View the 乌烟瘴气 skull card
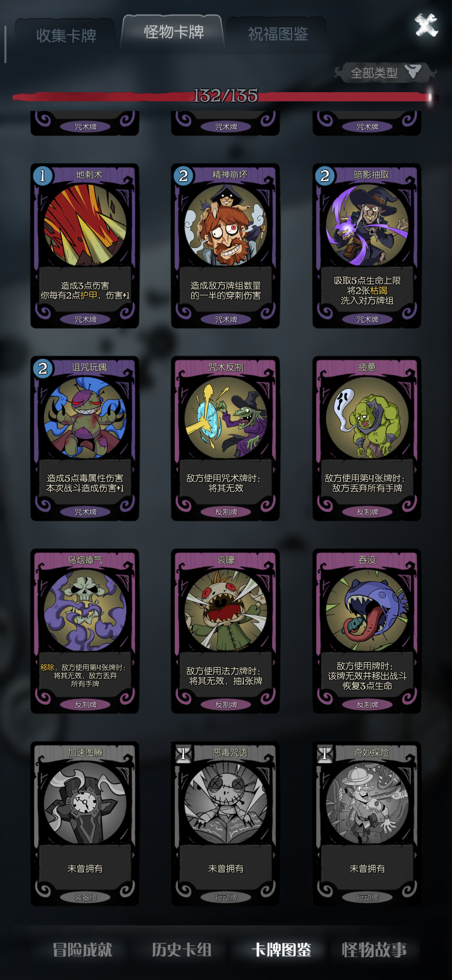The image size is (452, 980). [x=85, y=631]
